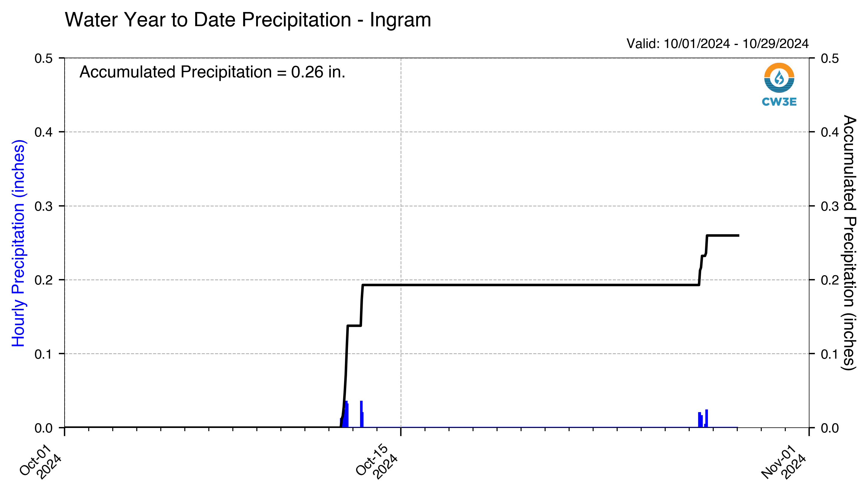Viewport: 868px width, 503px height.
Task: Click the 0.2 tick on the right axis
Action: pos(830,280)
